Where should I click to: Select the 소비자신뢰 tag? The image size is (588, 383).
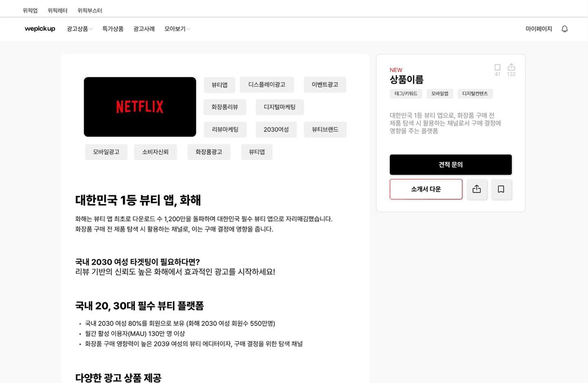click(x=156, y=152)
